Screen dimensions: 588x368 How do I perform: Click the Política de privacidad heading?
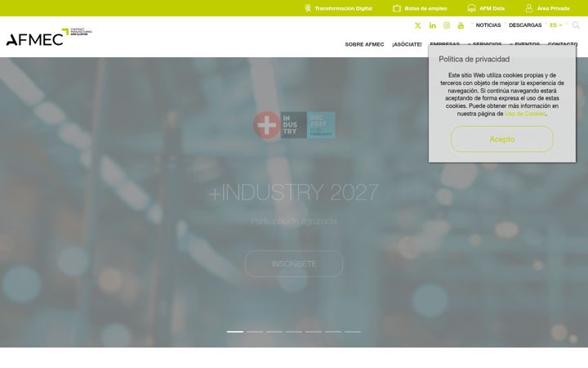(474, 60)
